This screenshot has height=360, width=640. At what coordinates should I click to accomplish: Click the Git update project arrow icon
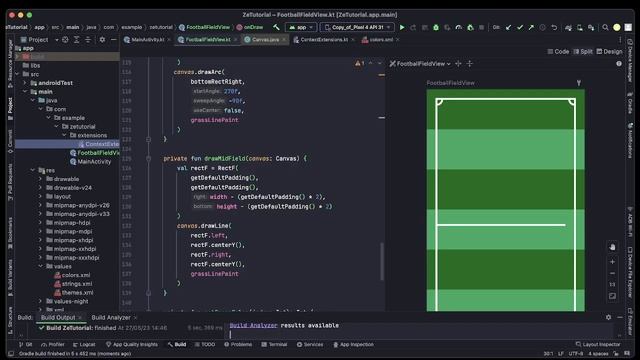(x=508, y=27)
